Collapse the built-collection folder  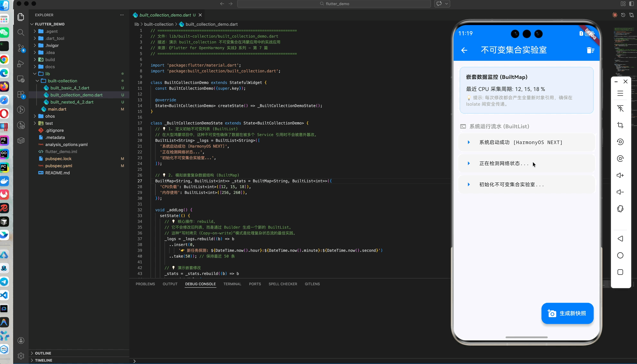pyautogui.click(x=62, y=81)
